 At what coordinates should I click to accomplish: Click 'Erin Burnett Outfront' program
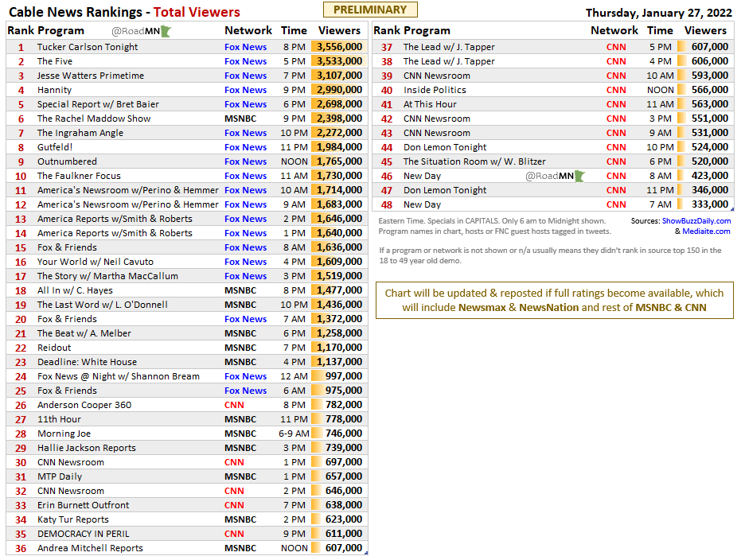83,505
